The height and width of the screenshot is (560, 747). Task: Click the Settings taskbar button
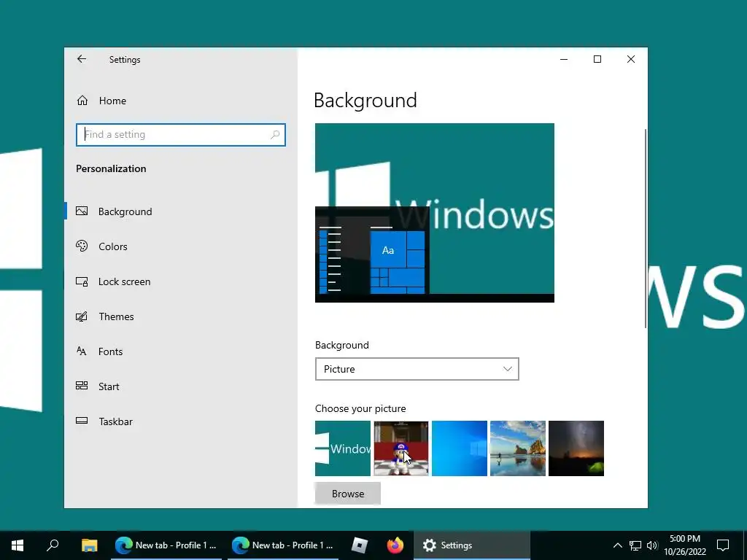point(472,545)
